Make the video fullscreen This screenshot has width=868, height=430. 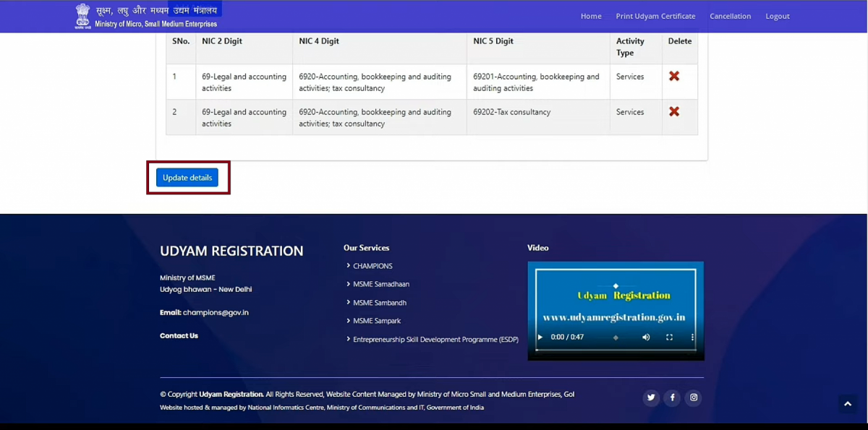coord(668,337)
